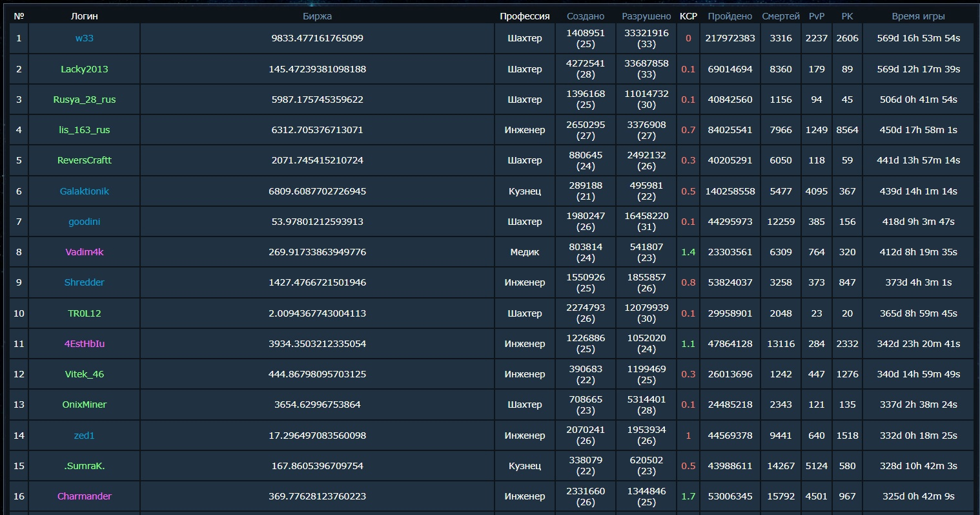The image size is (980, 515).
Task: Click play time 569d 16h 53m 54s
Action: point(918,38)
